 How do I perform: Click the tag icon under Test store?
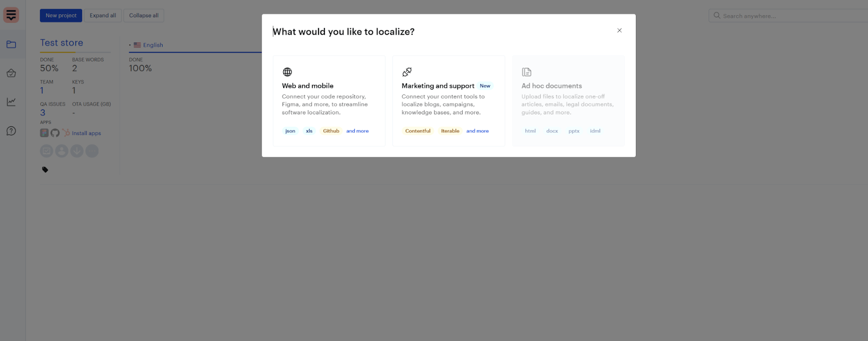coord(45,170)
